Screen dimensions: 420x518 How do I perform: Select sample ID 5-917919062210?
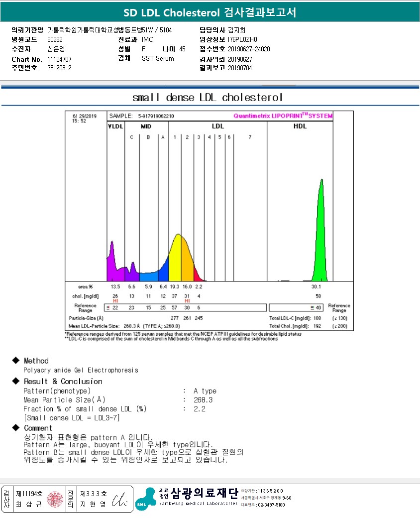click(156, 116)
